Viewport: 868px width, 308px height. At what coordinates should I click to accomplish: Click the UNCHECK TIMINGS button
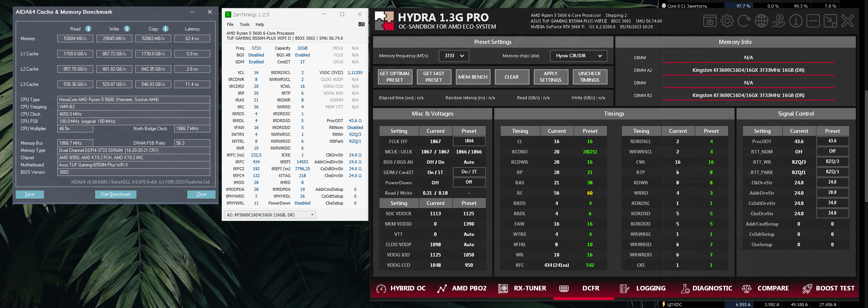coord(590,77)
